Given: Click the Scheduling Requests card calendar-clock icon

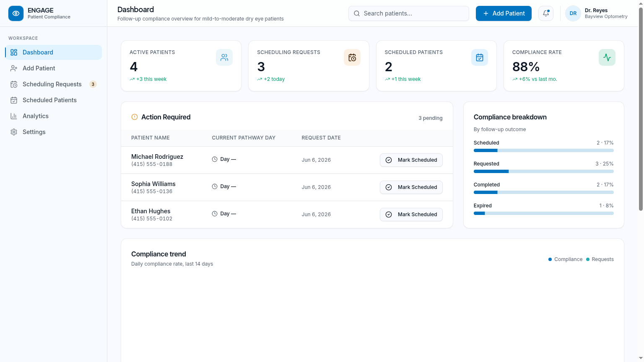Looking at the screenshot, I should [352, 57].
